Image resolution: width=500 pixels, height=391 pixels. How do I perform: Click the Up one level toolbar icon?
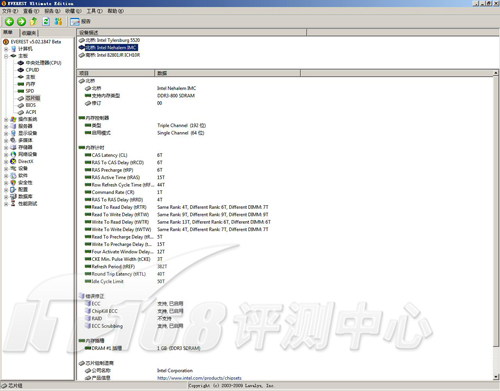[33, 22]
